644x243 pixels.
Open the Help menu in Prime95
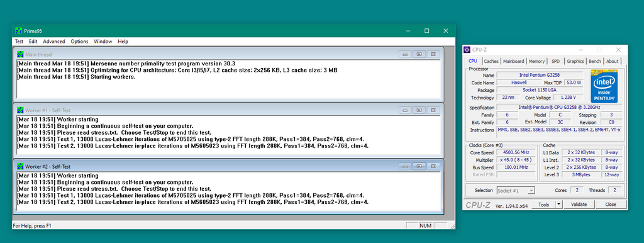pyautogui.click(x=123, y=42)
